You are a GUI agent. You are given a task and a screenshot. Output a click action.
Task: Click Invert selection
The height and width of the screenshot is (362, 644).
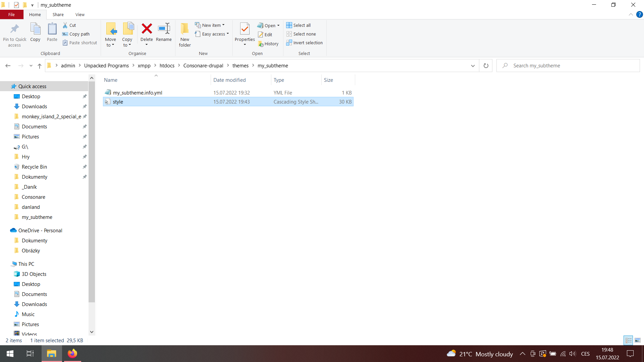click(x=305, y=43)
